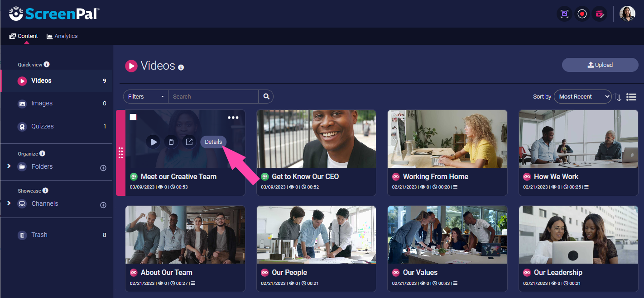
Task: Open the Working From Home thumbnail
Action: 447,139
